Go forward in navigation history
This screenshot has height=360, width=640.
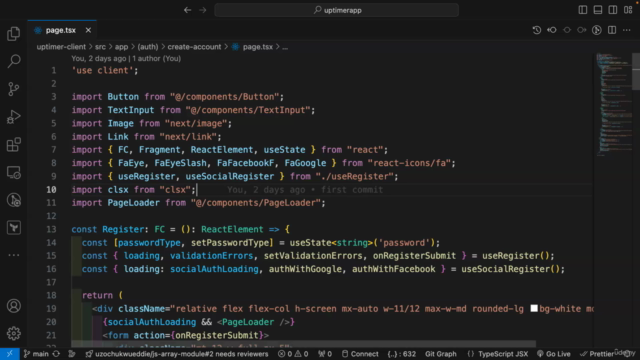click(x=203, y=10)
